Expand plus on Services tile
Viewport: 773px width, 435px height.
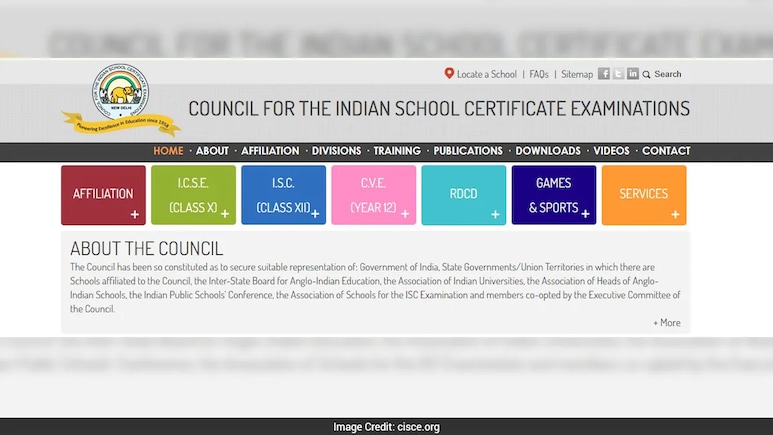coord(675,215)
